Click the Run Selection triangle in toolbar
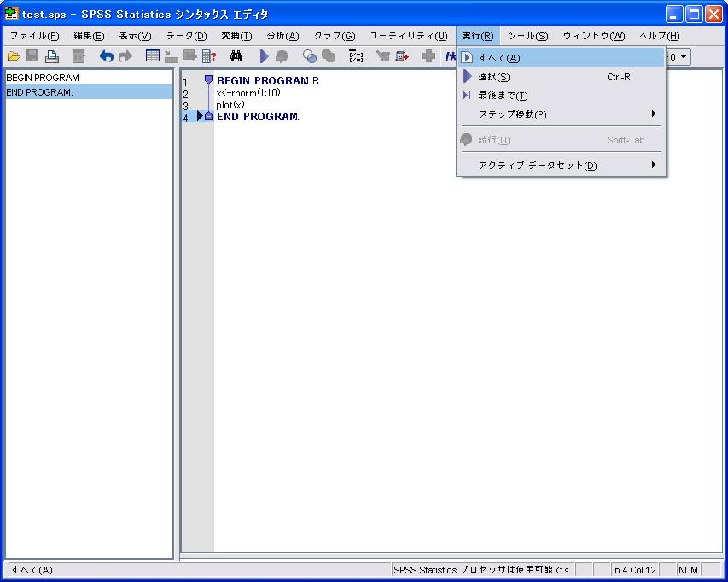 pos(264,56)
